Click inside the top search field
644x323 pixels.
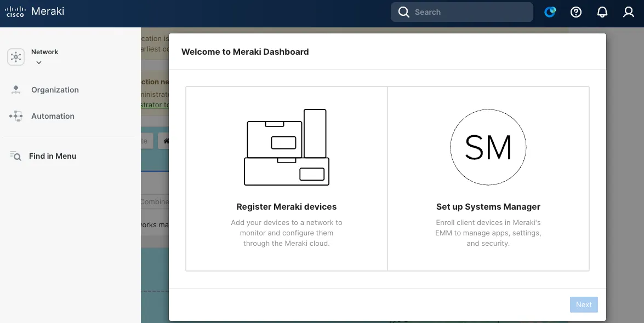(466, 11)
